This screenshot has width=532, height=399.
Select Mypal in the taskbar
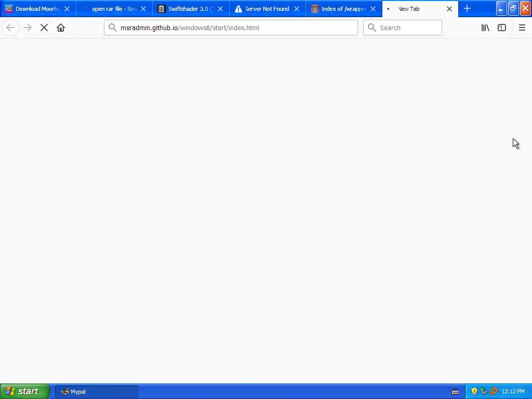96,392
